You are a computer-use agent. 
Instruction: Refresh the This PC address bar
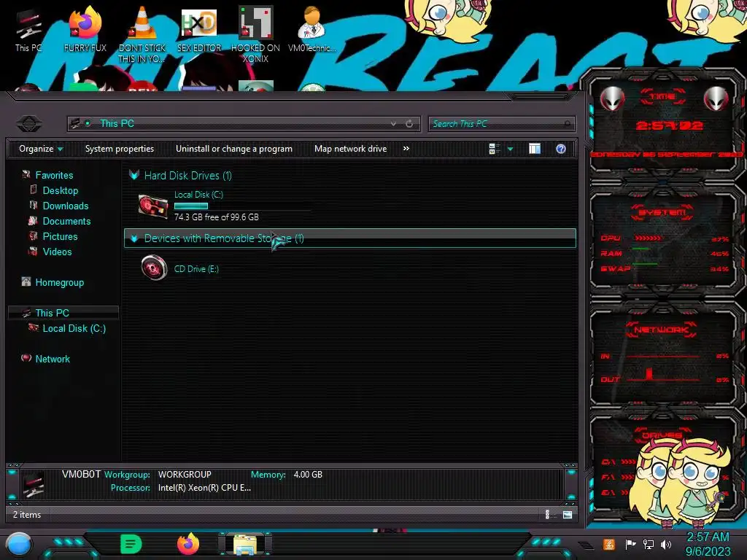pos(409,124)
